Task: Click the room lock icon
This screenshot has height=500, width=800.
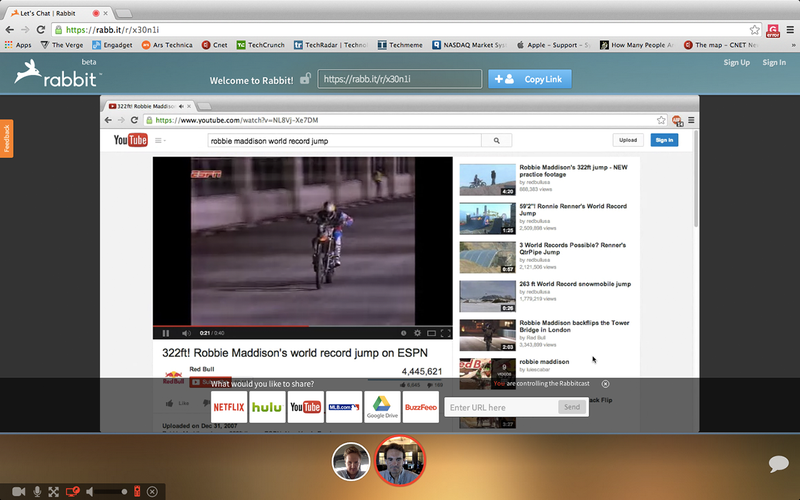Action: coord(305,79)
